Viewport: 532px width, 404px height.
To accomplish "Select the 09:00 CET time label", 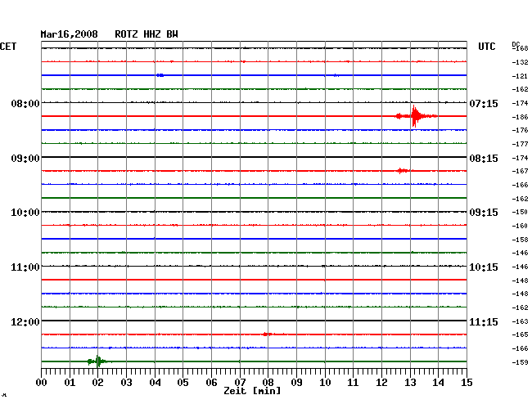I will point(25,159).
